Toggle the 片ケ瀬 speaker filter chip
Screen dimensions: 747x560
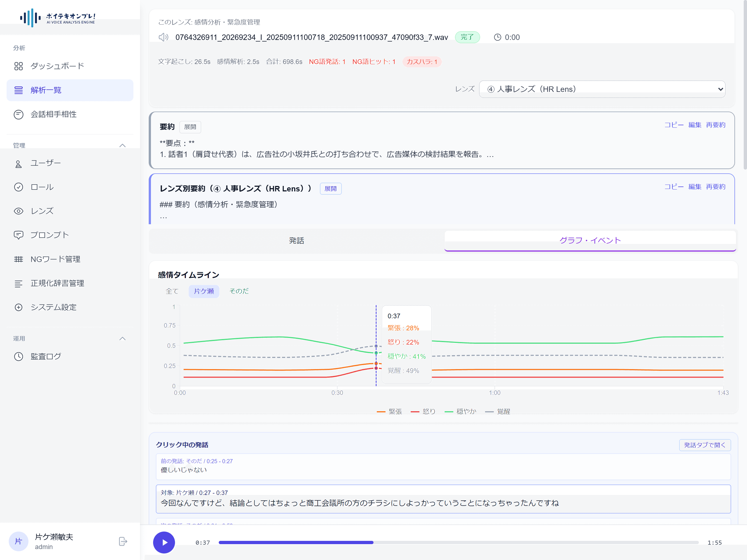[x=204, y=291]
